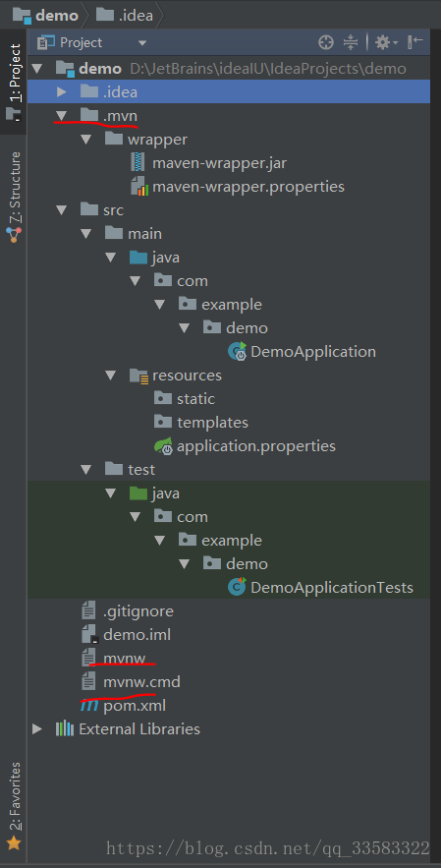Switch to the 1: Project side tab

pyautogui.click(x=14, y=81)
